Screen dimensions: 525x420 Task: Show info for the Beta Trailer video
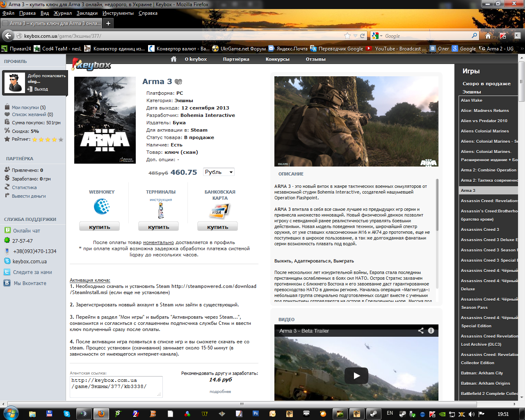point(431,331)
